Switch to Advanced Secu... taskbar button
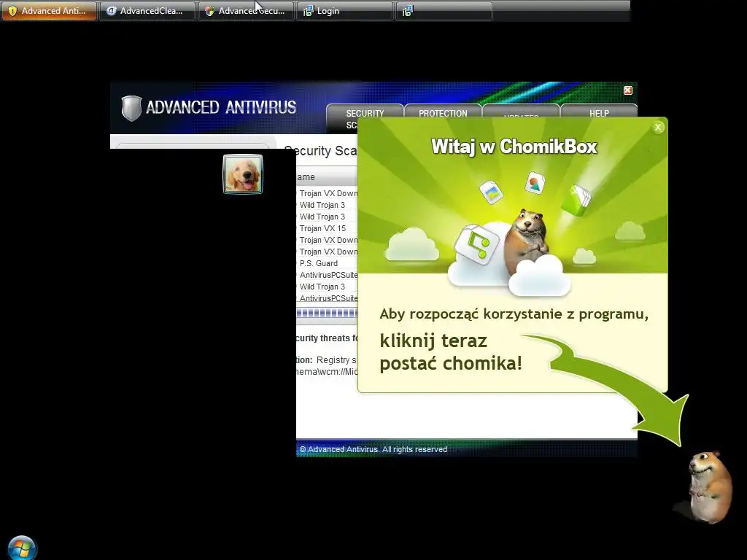Screen dimensions: 747x560 [247, 10]
